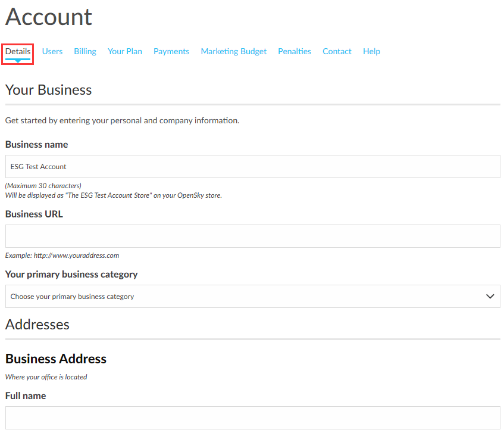Open the Your Plan tab
This screenshot has height=433, width=504.
click(x=125, y=52)
